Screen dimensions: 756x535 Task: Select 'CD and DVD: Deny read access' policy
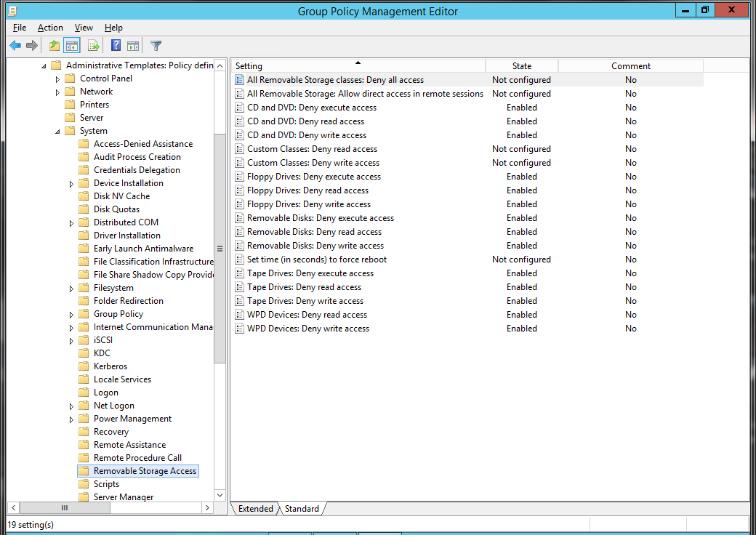tap(305, 121)
